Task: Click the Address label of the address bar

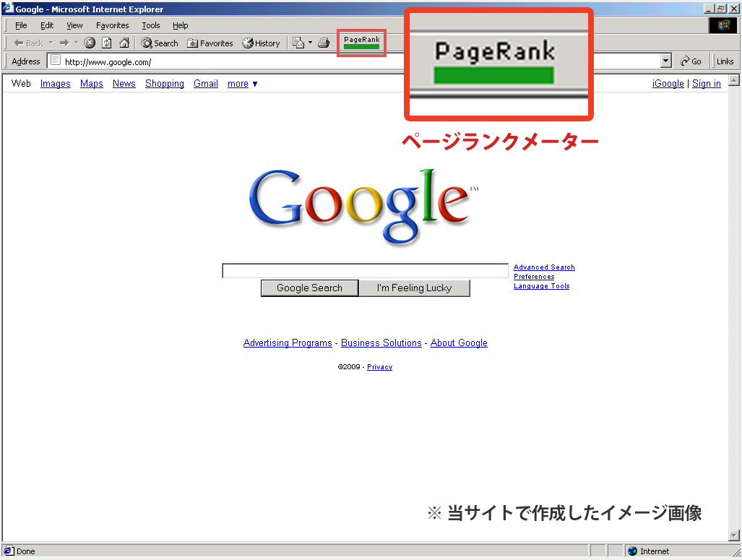Action: (25, 61)
